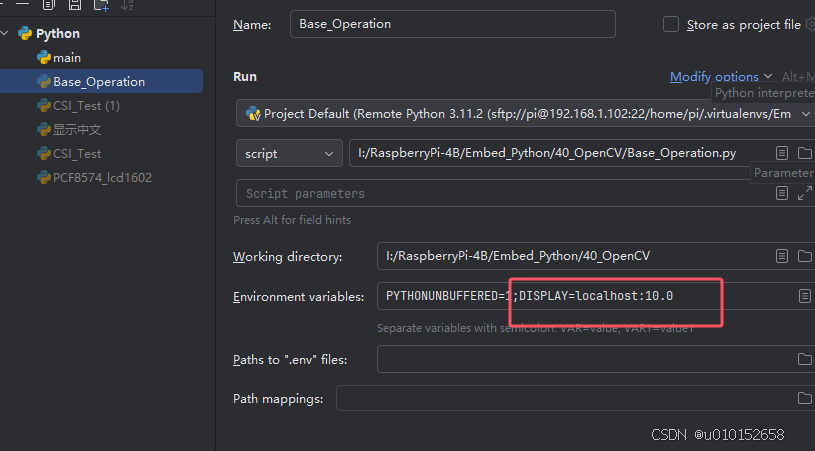This screenshot has height=451, width=815.
Task: Click the "Working directory:" label
Action: (287, 257)
